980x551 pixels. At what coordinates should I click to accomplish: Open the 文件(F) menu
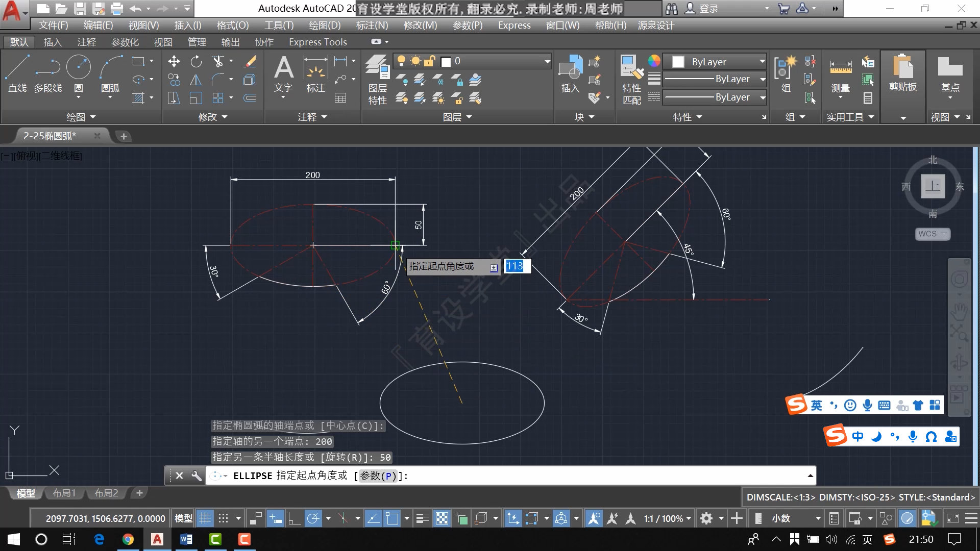coord(53,26)
